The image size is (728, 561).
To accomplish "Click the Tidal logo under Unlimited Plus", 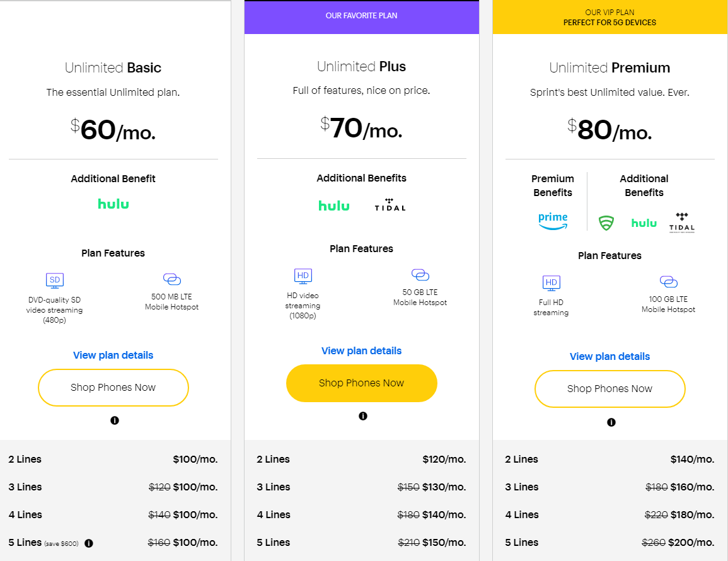I will (x=390, y=205).
